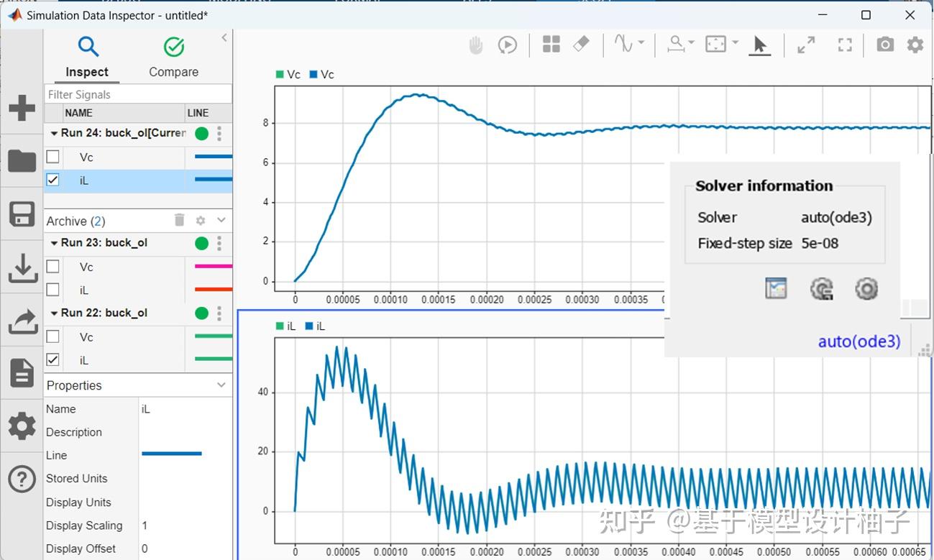Create a report with the document icon
The height and width of the screenshot is (560, 934).
pos(22,373)
